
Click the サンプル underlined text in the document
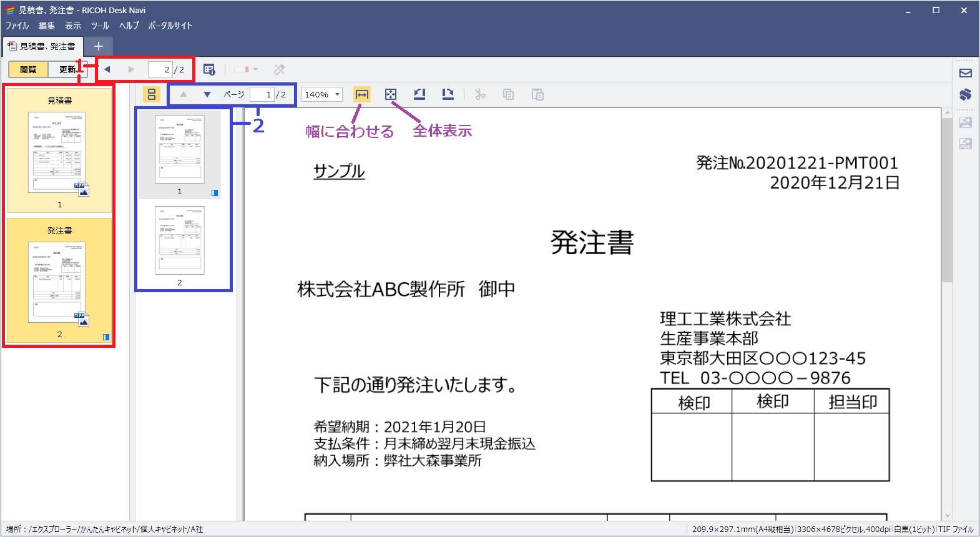pos(339,171)
